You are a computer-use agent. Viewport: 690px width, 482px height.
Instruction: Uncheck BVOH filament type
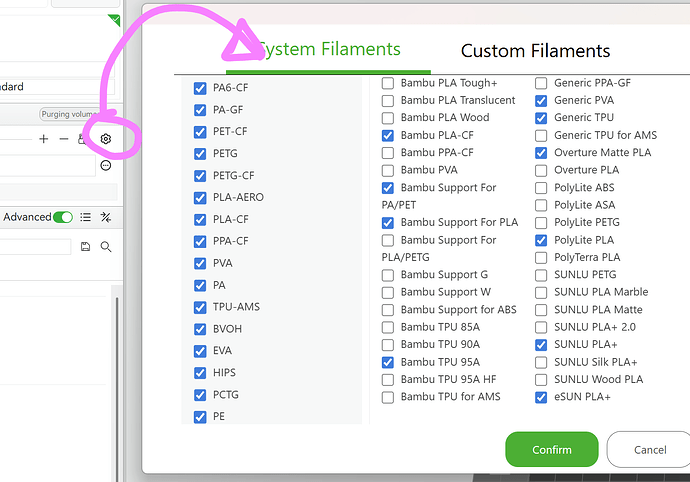coord(200,329)
